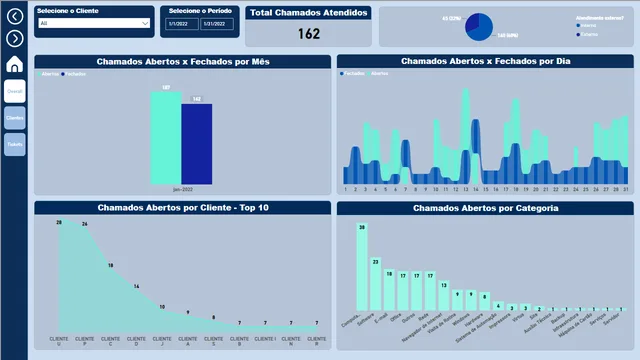This screenshot has width=640, height=360.
Task: Click the CLIENTE C axis label
Action: coord(110,342)
